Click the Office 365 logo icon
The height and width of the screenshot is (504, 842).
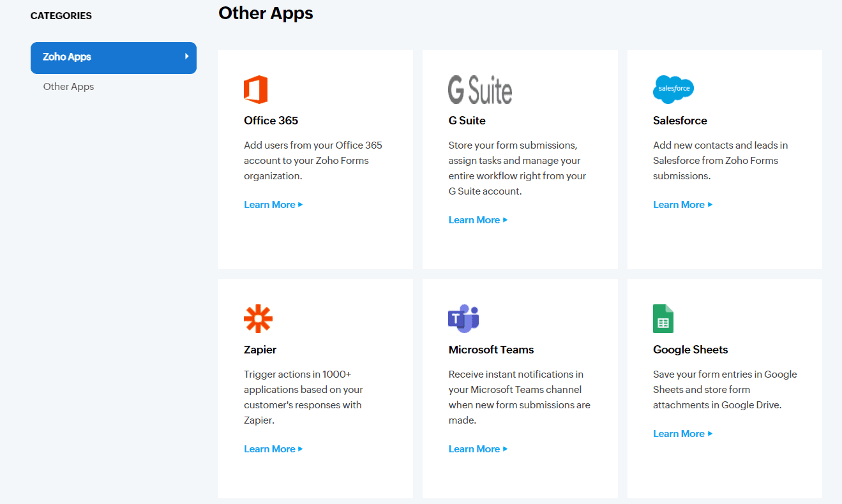pyautogui.click(x=255, y=89)
